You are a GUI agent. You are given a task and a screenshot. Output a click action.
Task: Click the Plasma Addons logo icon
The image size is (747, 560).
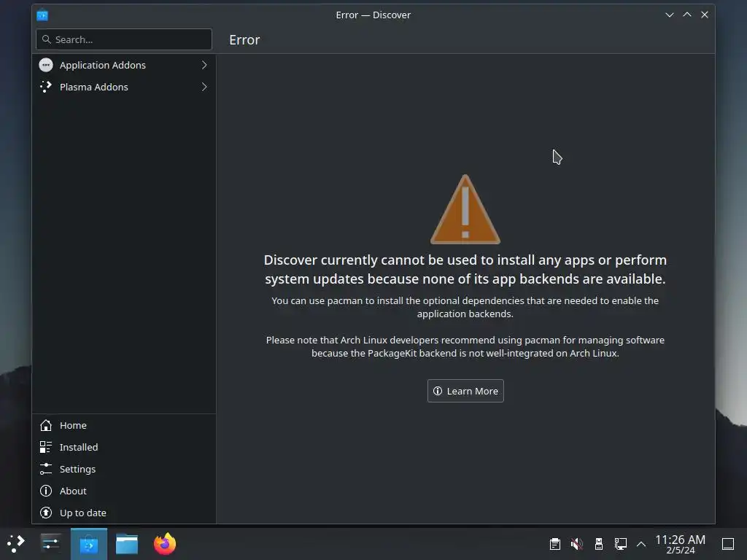click(46, 87)
